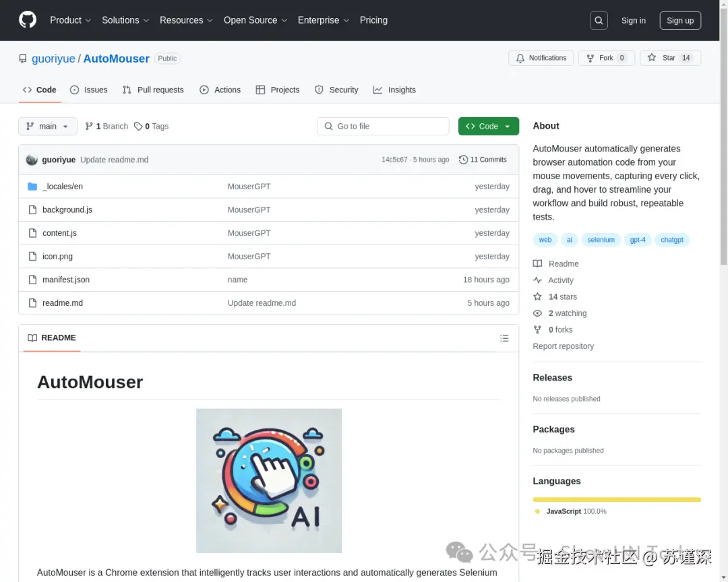Click file icon next to manifest.json
The height and width of the screenshot is (582, 728).
coord(32,280)
